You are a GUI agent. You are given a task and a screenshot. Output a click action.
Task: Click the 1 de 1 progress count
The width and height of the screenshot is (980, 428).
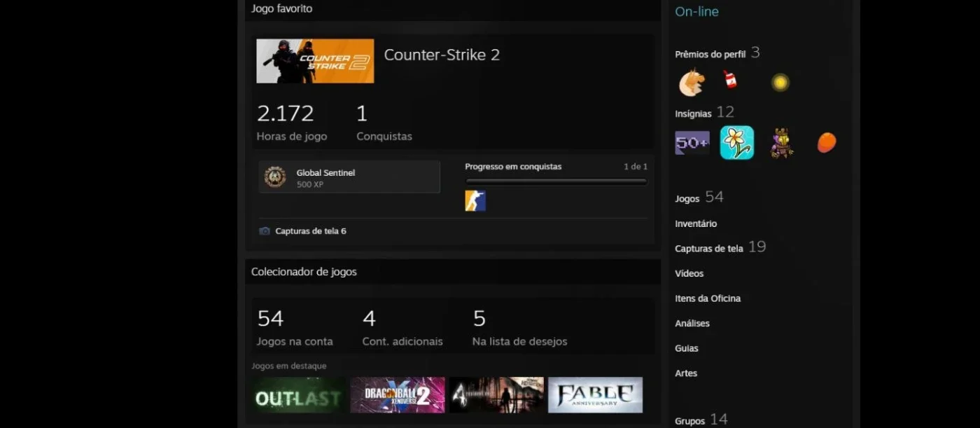[x=636, y=167]
